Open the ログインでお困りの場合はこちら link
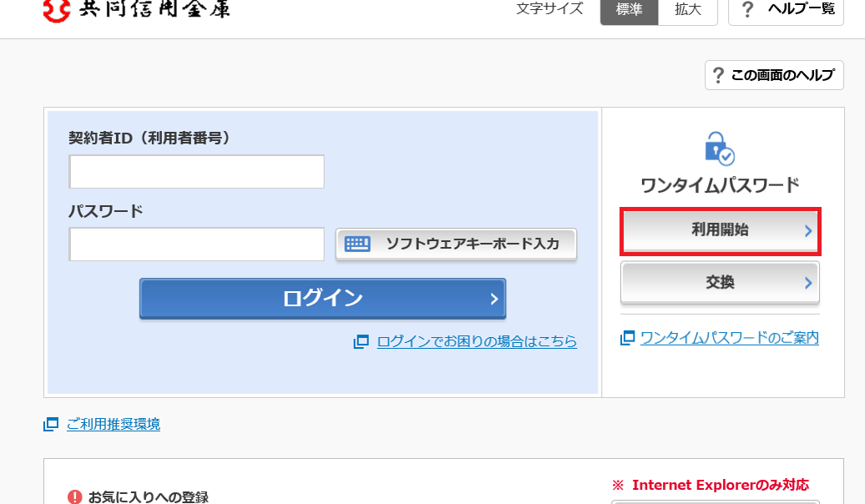 pyautogui.click(x=476, y=341)
